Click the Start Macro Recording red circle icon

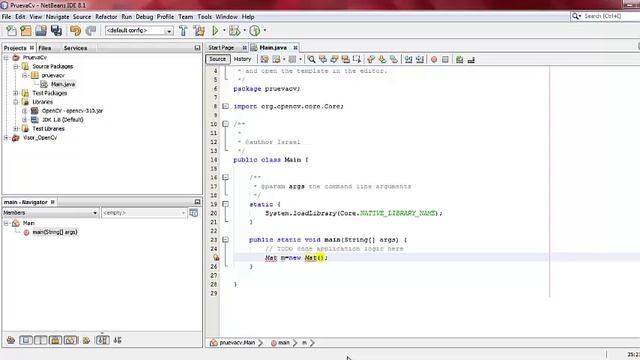tap(434, 60)
